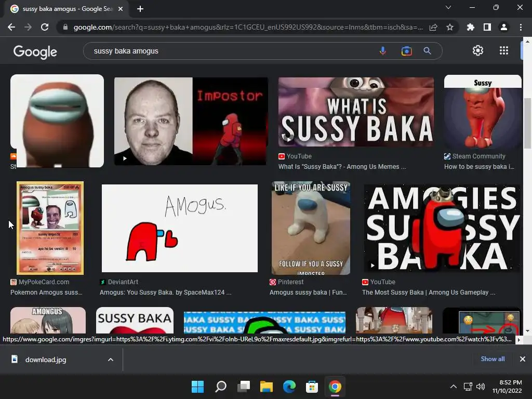The image size is (532, 399).
Task: Open the AMONGUS anime image
Action: pos(48,320)
